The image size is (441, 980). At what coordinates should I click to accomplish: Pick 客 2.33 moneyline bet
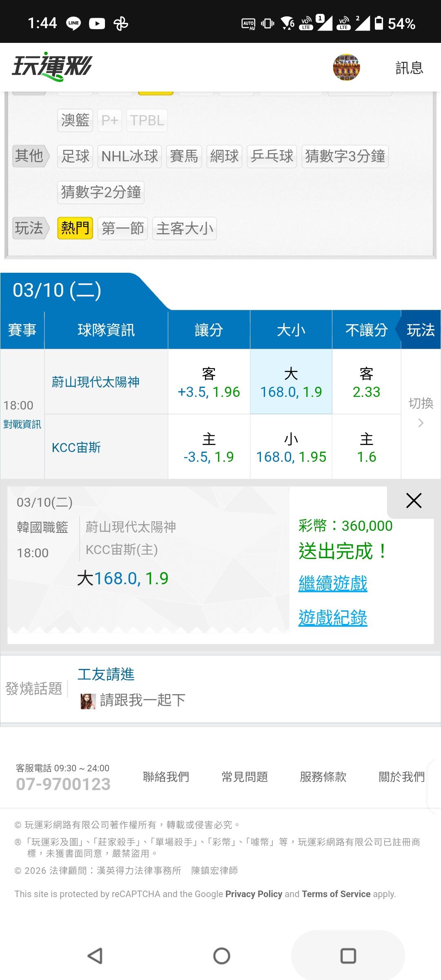[367, 382]
